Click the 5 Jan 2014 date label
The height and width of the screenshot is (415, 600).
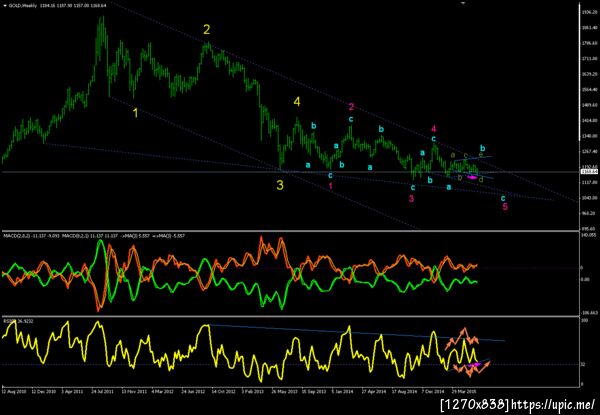(342, 392)
